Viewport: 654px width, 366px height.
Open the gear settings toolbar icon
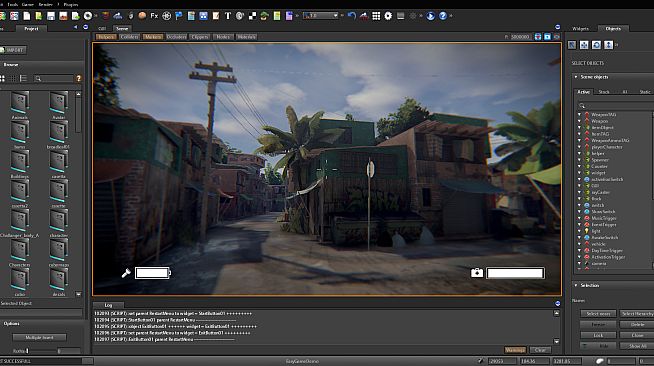(388, 16)
